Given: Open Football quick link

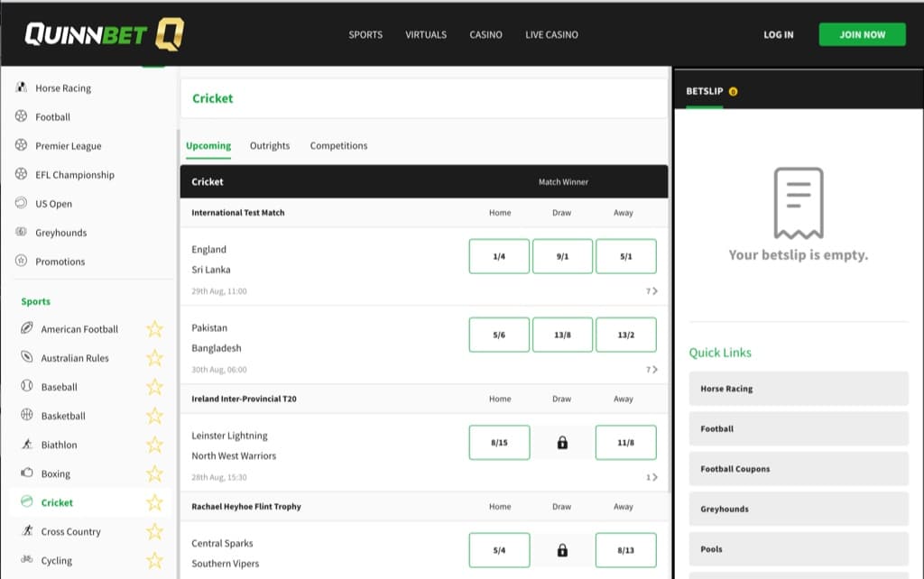Looking at the screenshot, I should [x=799, y=428].
